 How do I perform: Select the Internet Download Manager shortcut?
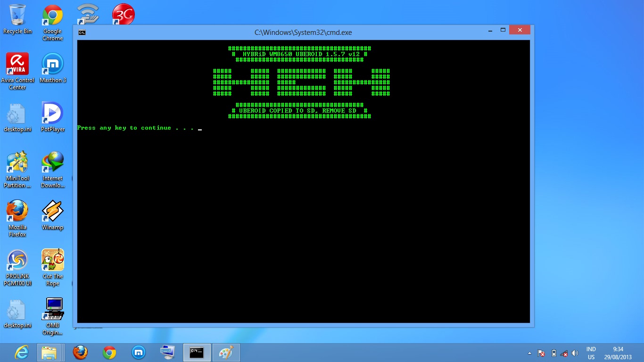point(52,170)
